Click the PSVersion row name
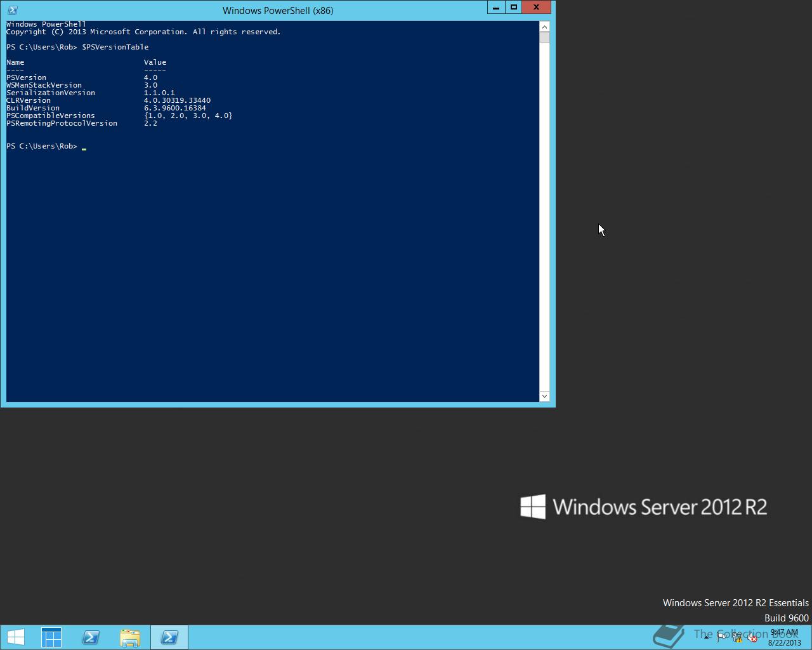812x650 pixels. pyautogui.click(x=26, y=77)
